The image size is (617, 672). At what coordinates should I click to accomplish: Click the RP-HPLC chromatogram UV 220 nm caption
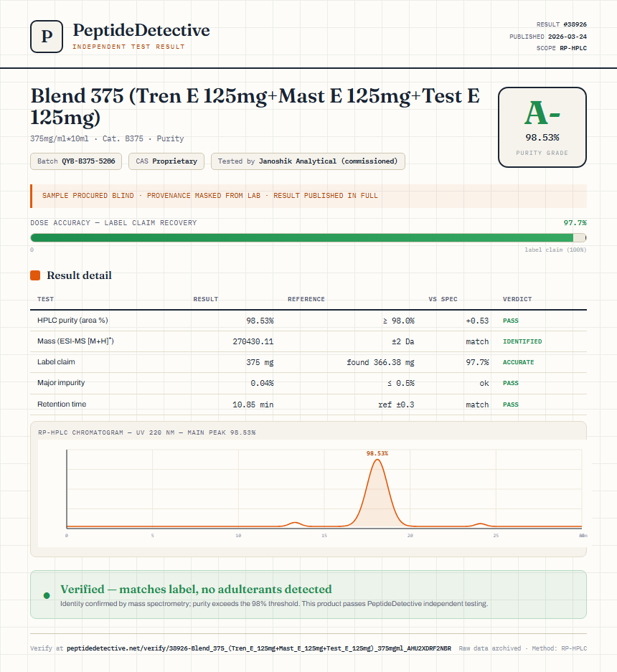[146, 432]
